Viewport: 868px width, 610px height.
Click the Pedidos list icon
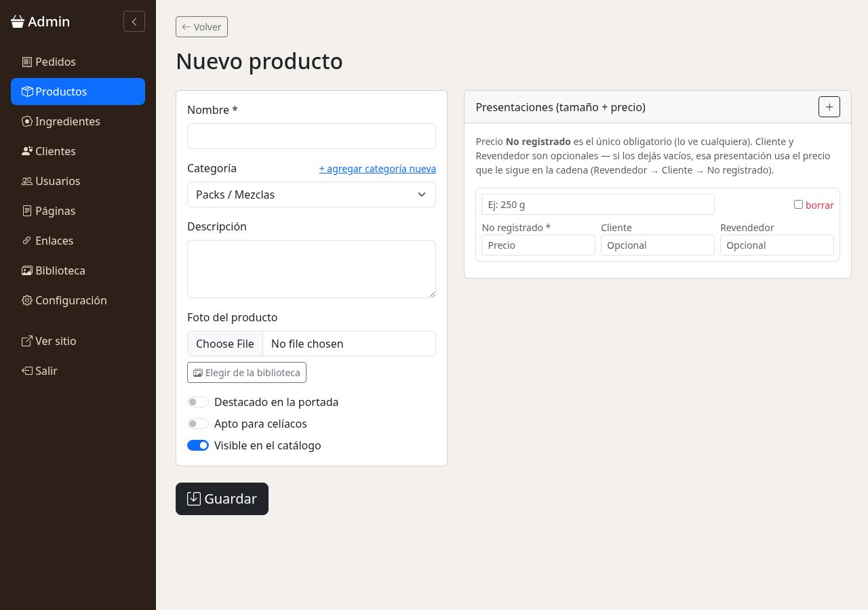[27, 62]
